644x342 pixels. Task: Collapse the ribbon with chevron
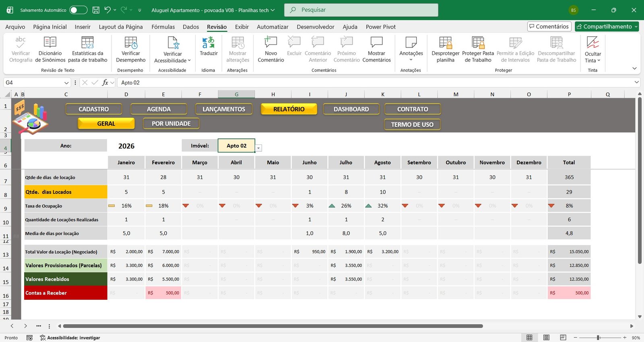point(634,68)
